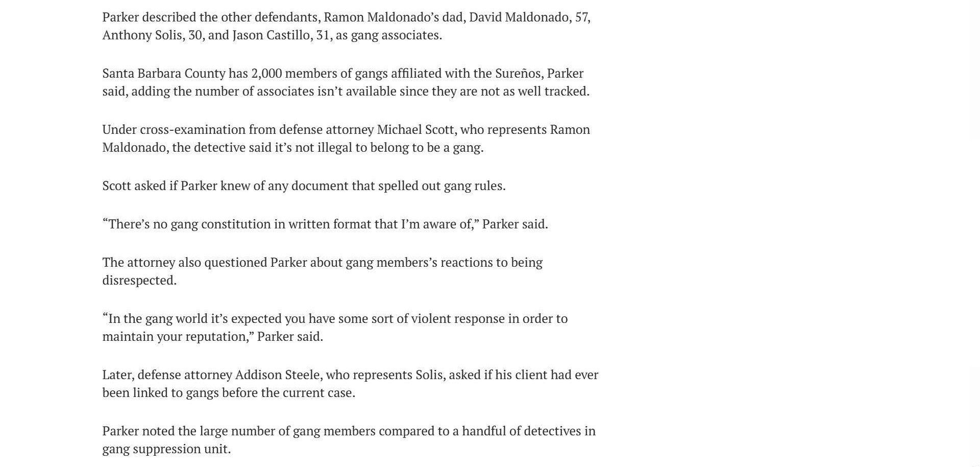Click the figure "2,000" in the article

click(266, 74)
